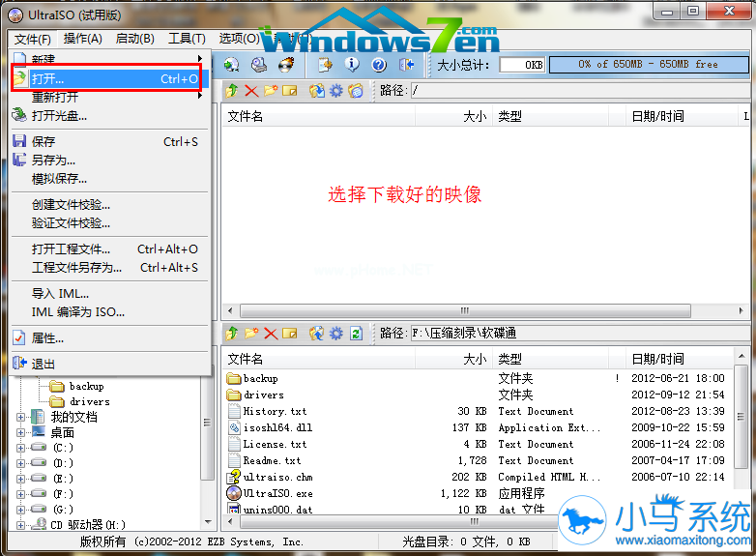Open the 文件(F) menu
The height and width of the screenshot is (556, 756).
(x=32, y=39)
